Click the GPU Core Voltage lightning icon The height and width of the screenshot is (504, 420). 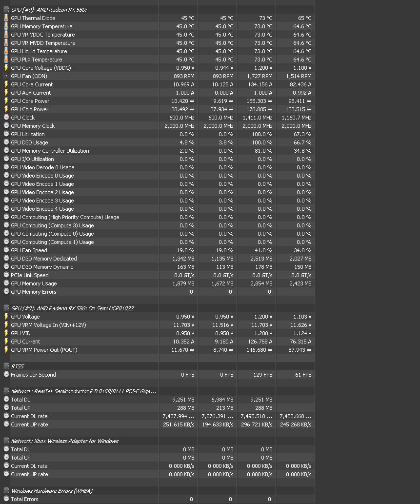pos(6,68)
